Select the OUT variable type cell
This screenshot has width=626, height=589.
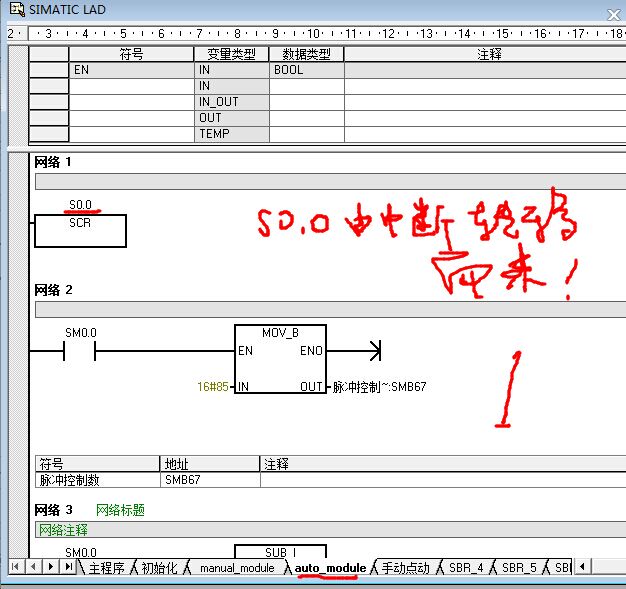[x=232, y=118]
